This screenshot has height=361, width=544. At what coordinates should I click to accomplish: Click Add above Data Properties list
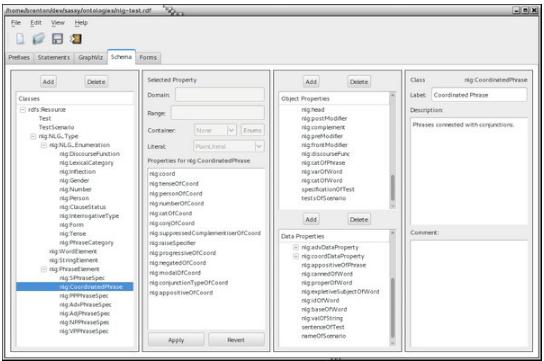(x=311, y=220)
